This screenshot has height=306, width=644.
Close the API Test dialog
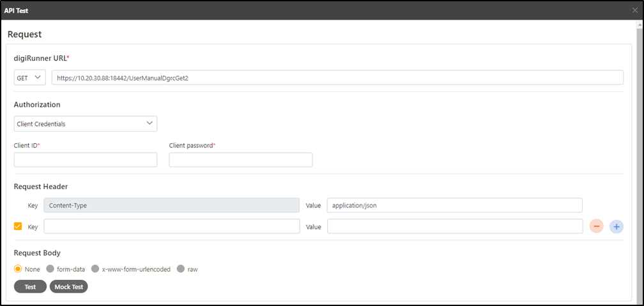click(x=634, y=10)
